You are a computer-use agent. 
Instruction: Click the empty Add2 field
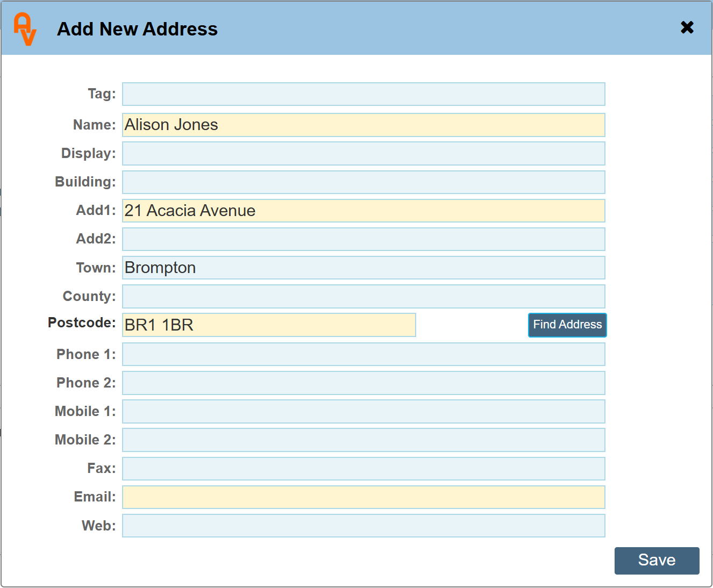(x=363, y=239)
